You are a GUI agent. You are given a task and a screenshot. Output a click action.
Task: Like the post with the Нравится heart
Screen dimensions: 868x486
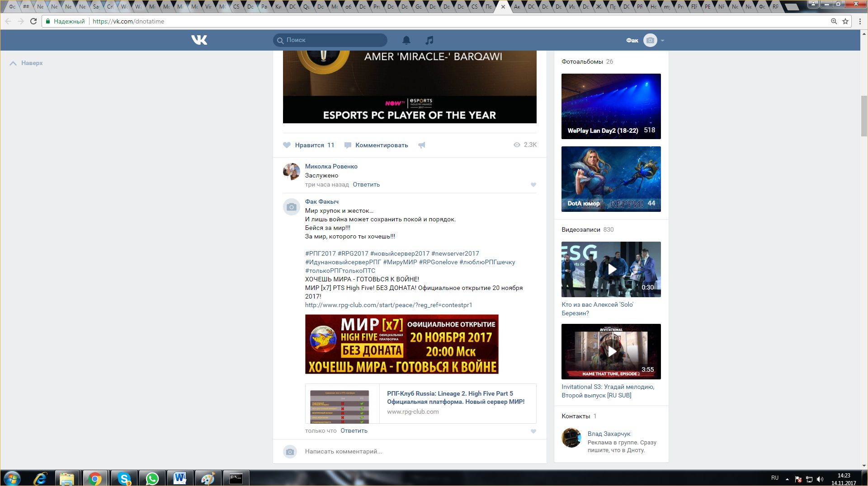tap(308, 145)
